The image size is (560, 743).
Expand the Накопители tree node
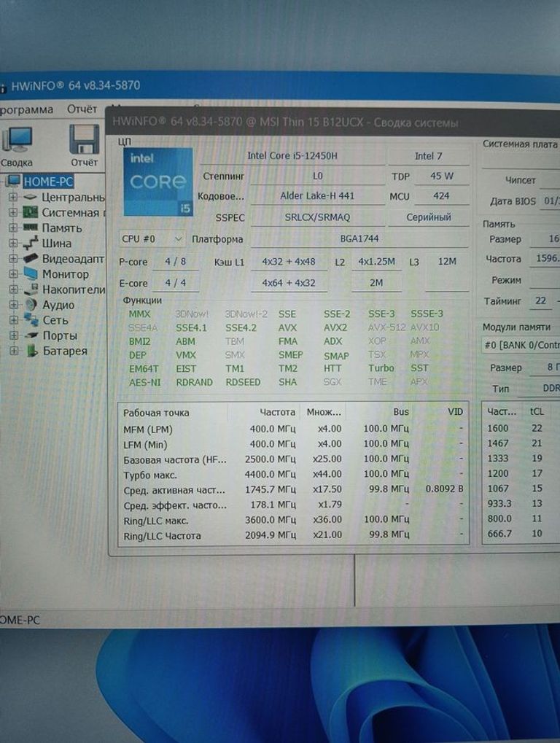[12, 289]
